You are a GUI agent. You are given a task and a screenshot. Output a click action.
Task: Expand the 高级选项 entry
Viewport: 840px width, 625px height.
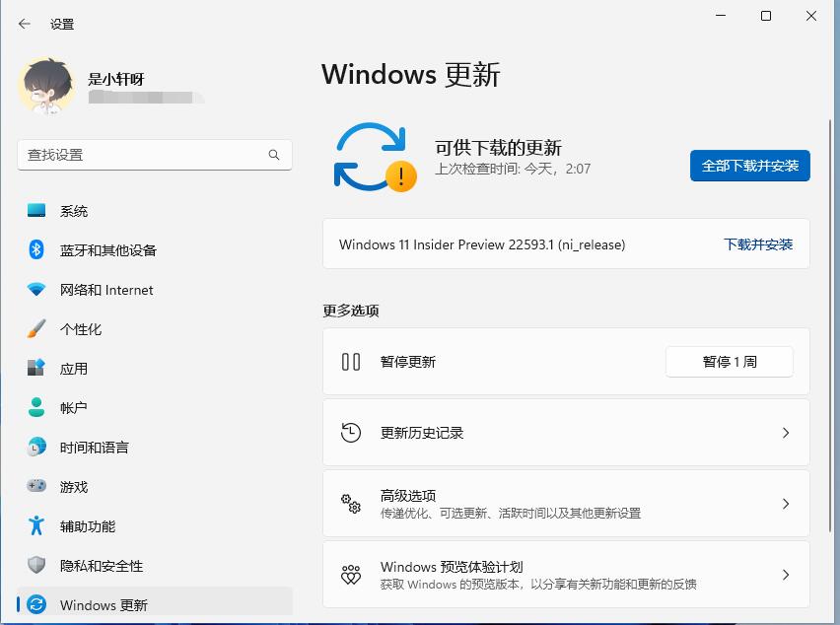click(786, 503)
